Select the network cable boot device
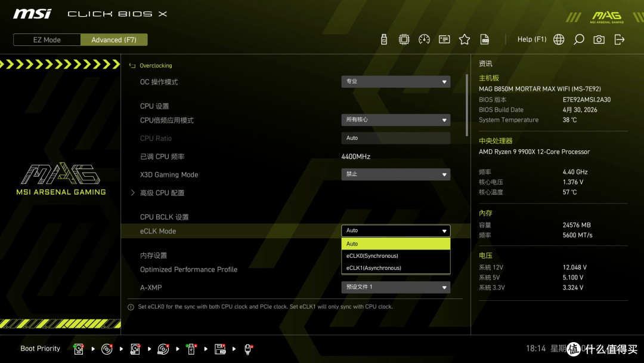The height and width of the screenshot is (363, 644). click(248, 349)
